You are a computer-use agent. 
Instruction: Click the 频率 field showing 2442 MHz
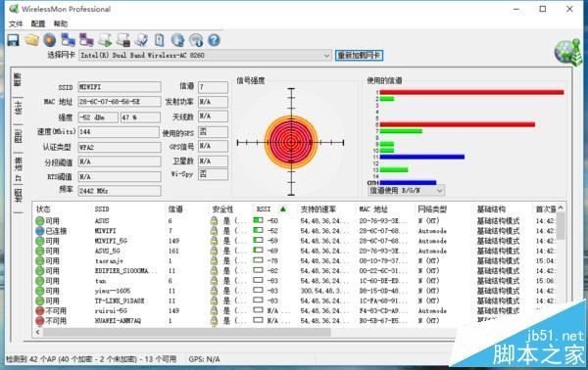pyautogui.click(x=120, y=191)
